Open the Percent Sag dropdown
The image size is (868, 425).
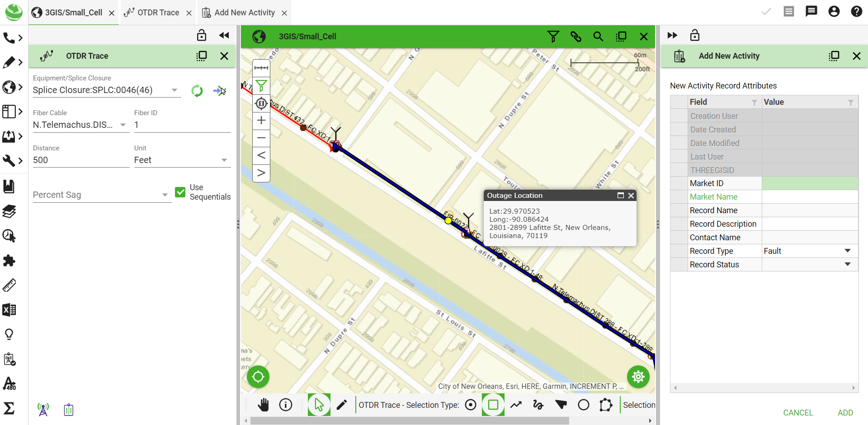pyautogui.click(x=165, y=195)
